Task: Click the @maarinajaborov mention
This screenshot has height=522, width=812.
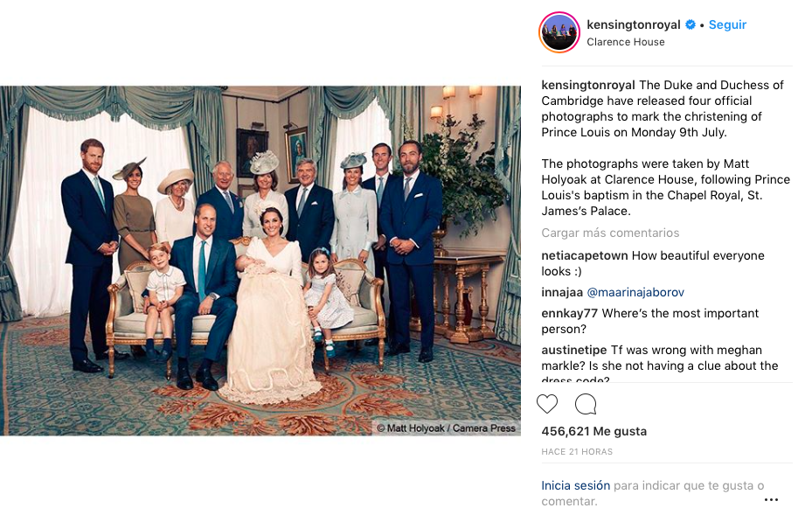Action: tap(636, 292)
